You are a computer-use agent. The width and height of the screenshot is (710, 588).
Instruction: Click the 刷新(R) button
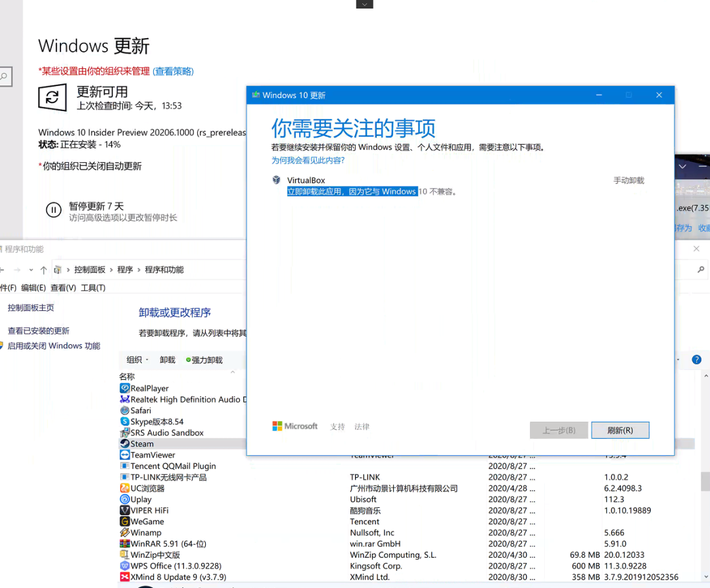click(620, 430)
